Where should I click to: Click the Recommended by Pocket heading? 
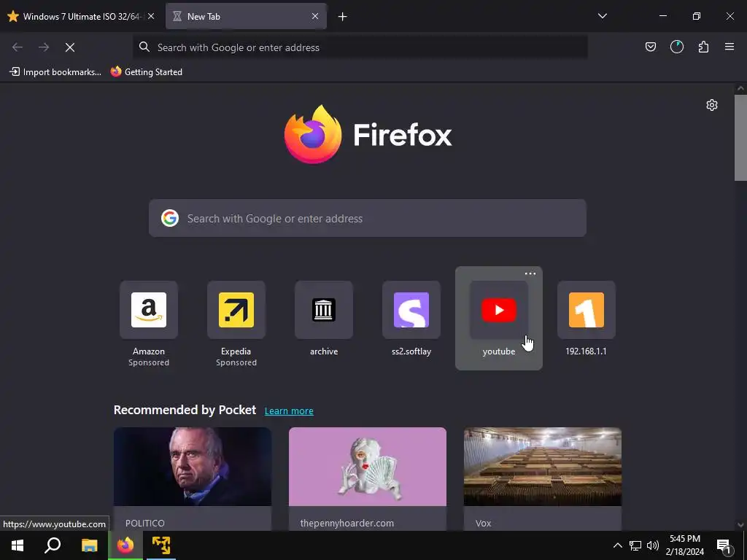coord(185,410)
